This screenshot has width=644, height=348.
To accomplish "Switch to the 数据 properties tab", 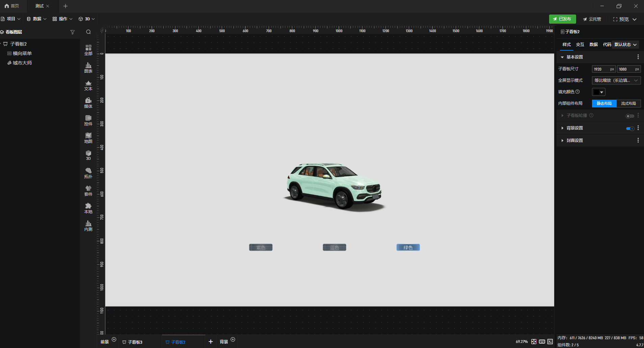I will pyautogui.click(x=594, y=45).
